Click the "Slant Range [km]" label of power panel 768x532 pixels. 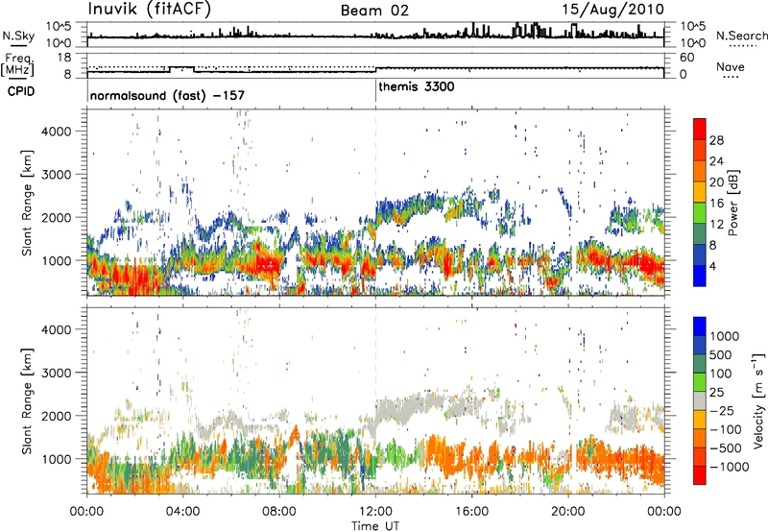[27, 203]
